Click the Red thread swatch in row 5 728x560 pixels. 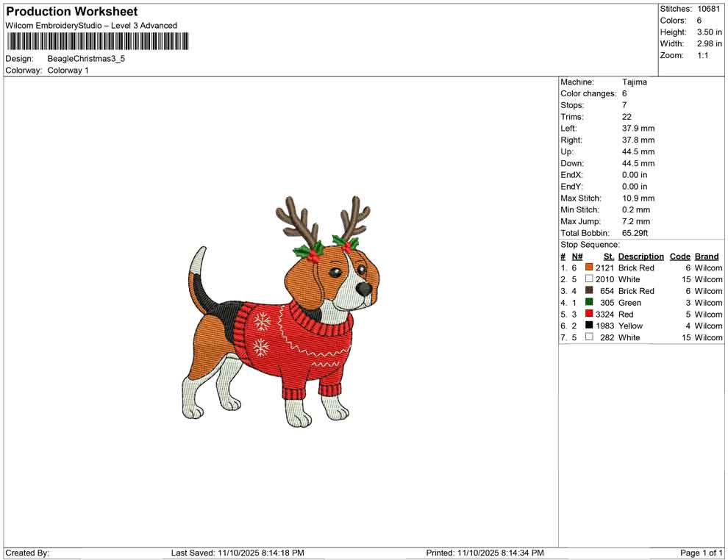click(588, 314)
